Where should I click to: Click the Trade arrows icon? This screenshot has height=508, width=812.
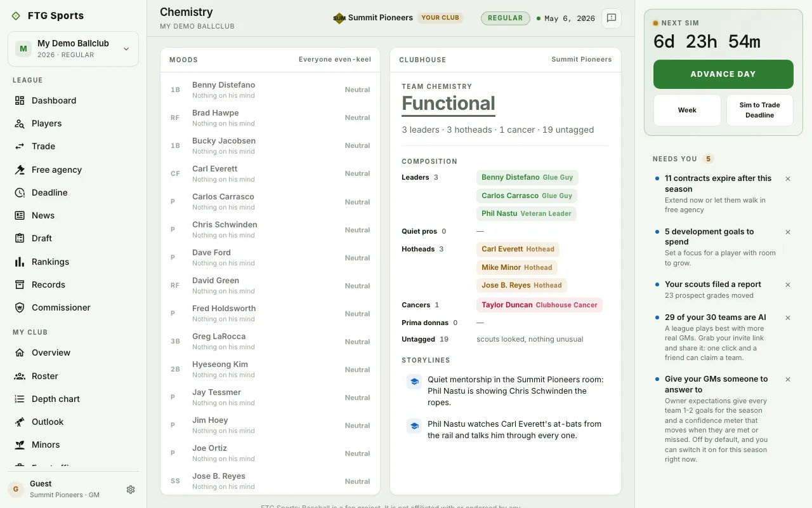click(x=20, y=146)
